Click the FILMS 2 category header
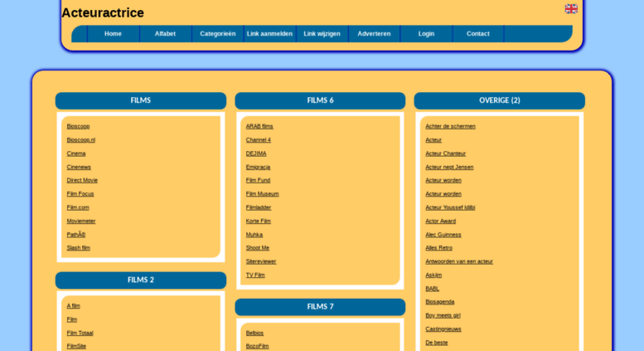 141,280
